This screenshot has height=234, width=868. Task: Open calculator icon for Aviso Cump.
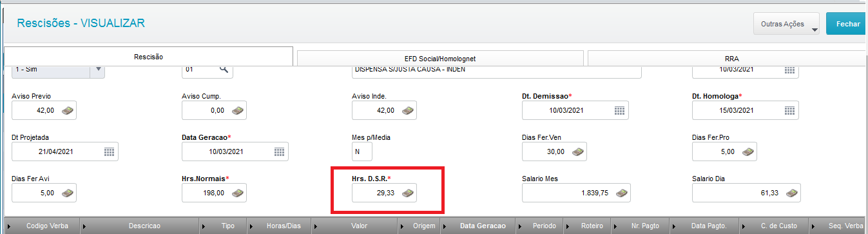(x=238, y=111)
